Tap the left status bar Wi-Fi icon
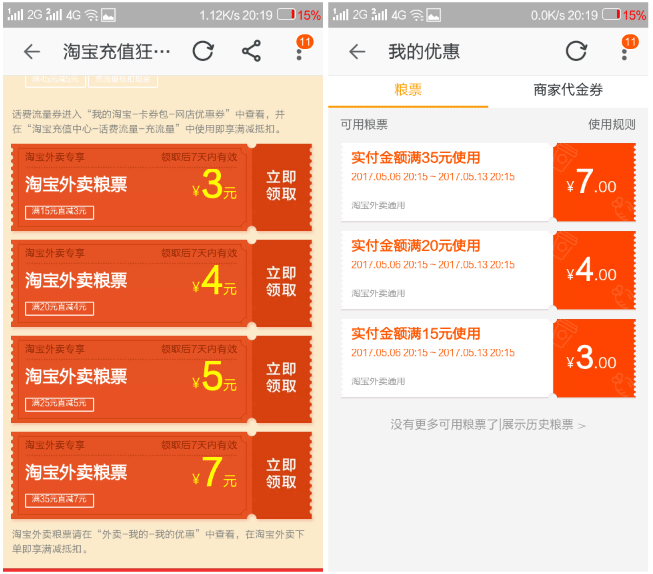 [x=91, y=15]
